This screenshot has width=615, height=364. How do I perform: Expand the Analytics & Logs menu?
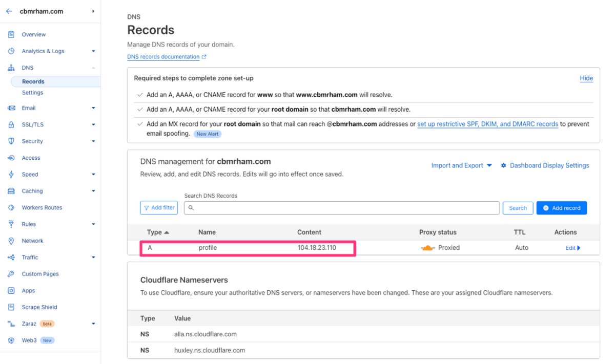point(93,51)
